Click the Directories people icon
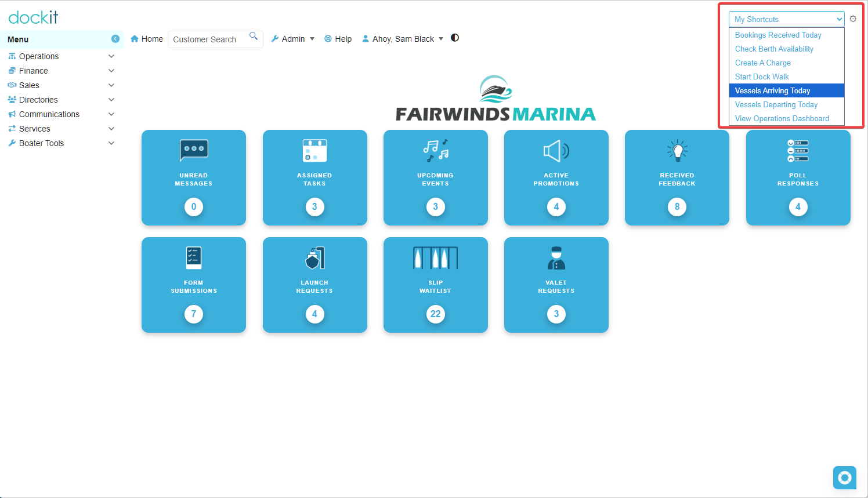Screen dimensions: 868x498 pos(12,100)
